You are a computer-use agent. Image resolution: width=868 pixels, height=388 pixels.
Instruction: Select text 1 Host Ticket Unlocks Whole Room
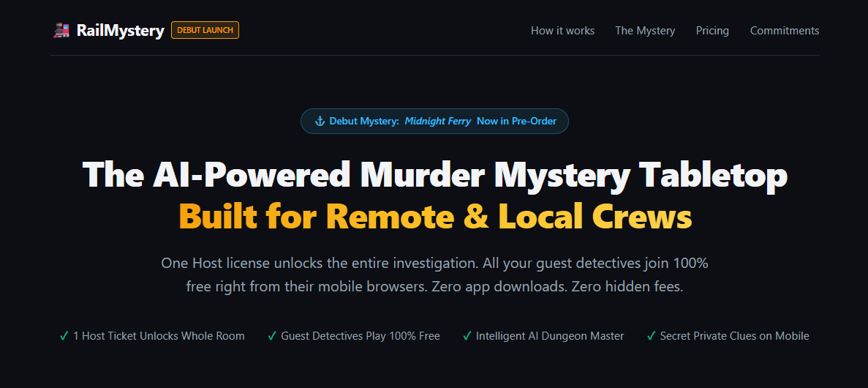pos(159,336)
